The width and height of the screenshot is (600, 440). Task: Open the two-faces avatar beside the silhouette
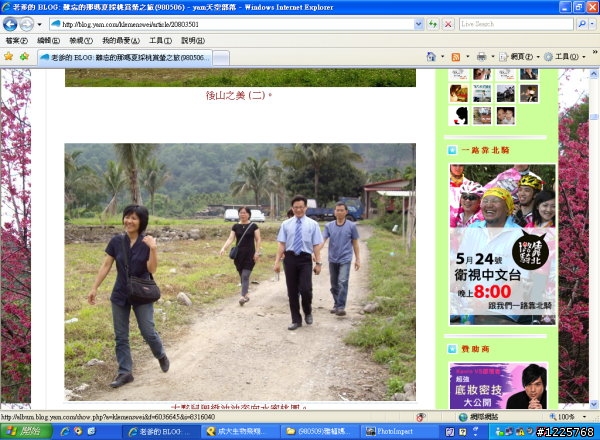point(505,116)
